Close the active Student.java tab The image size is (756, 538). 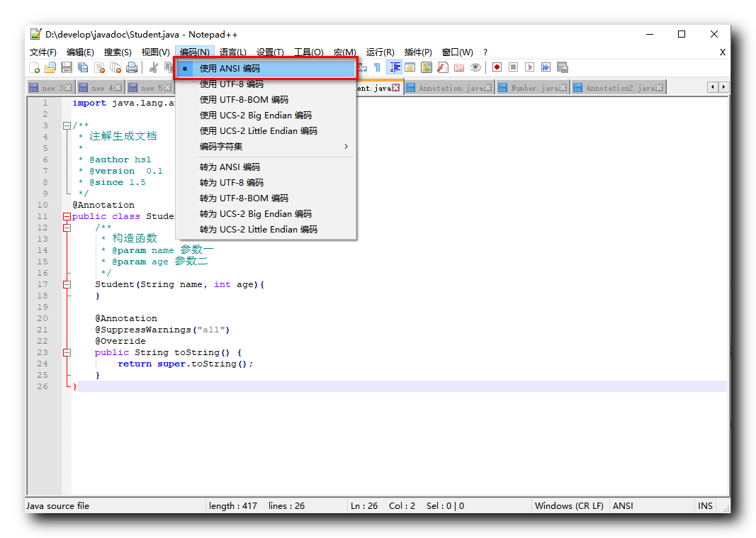coord(396,88)
